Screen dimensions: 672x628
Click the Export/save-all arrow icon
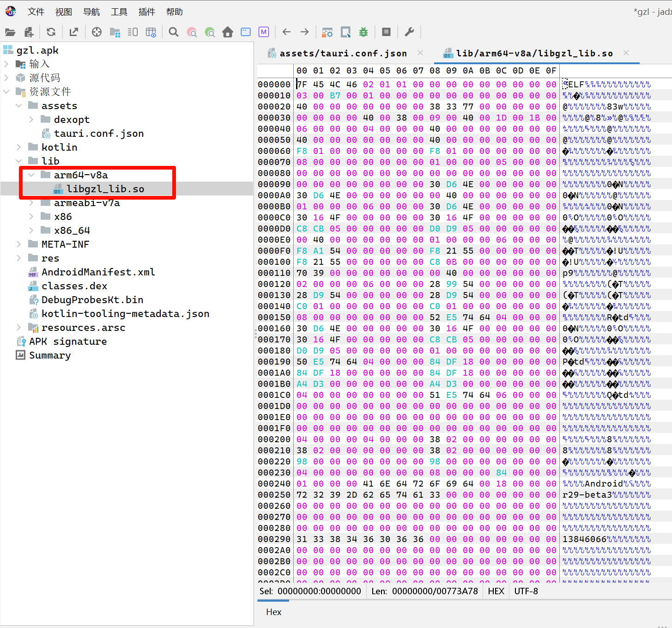pos(73,32)
